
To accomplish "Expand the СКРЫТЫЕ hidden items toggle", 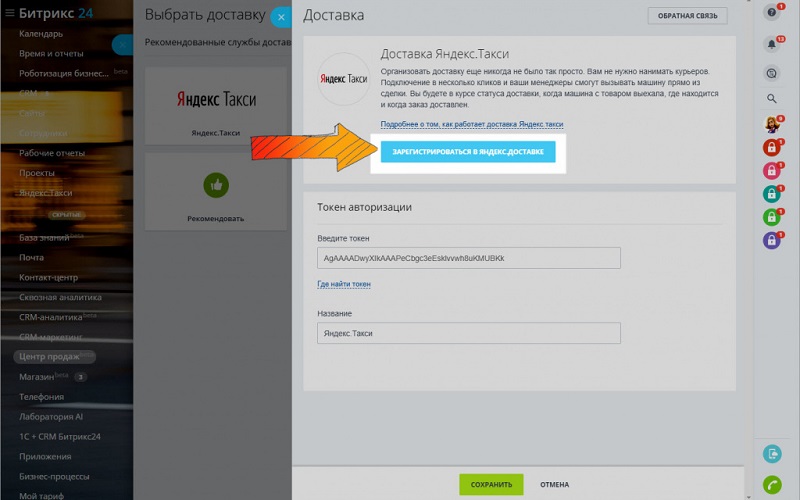I will (66, 215).
